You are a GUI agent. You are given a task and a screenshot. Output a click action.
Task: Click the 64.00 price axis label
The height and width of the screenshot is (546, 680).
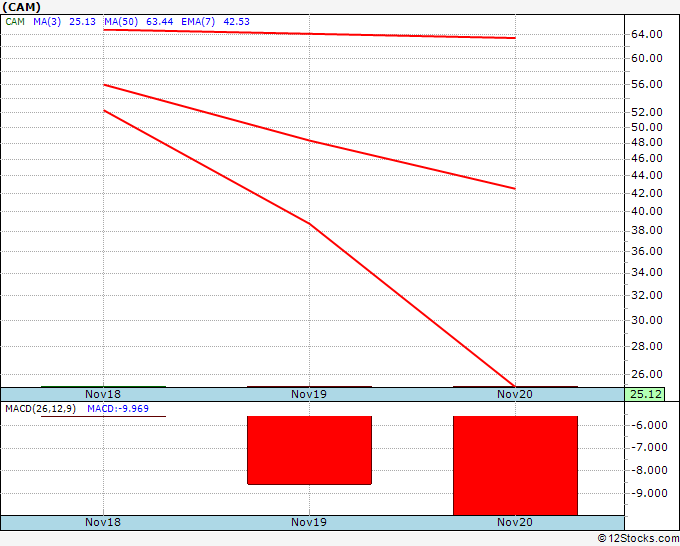[647, 34]
